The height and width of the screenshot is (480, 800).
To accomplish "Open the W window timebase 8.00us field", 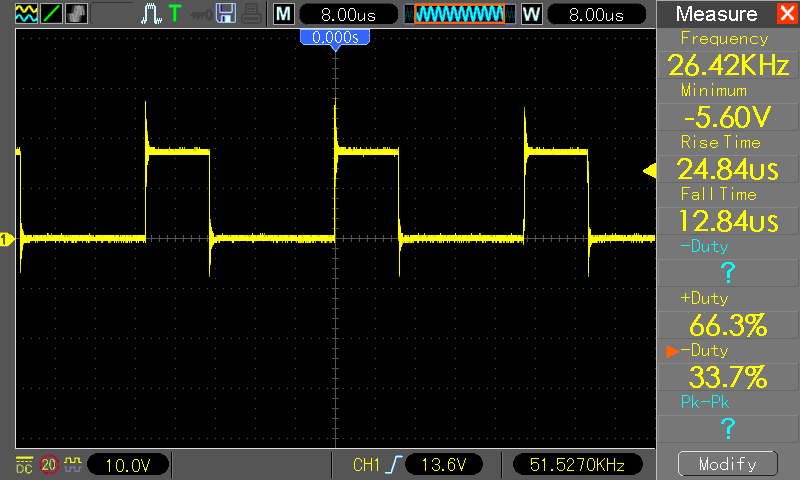I will click(x=596, y=14).
